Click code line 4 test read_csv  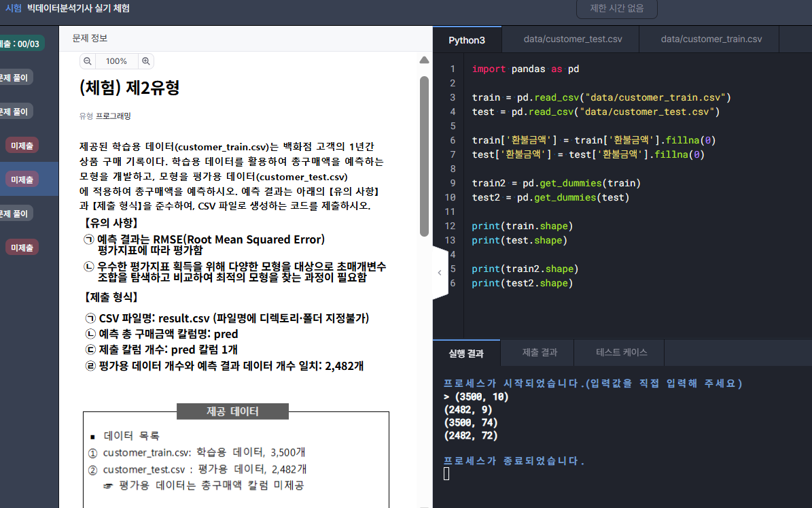595,112
